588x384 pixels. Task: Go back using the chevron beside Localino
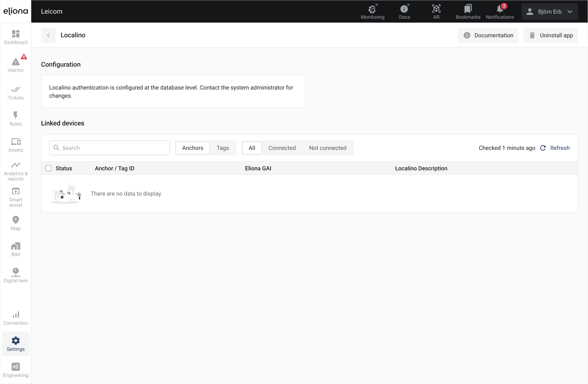pos(48,35)
